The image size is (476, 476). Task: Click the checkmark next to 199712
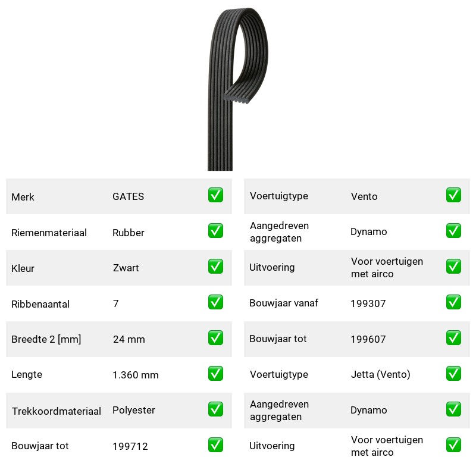point(215,445)
